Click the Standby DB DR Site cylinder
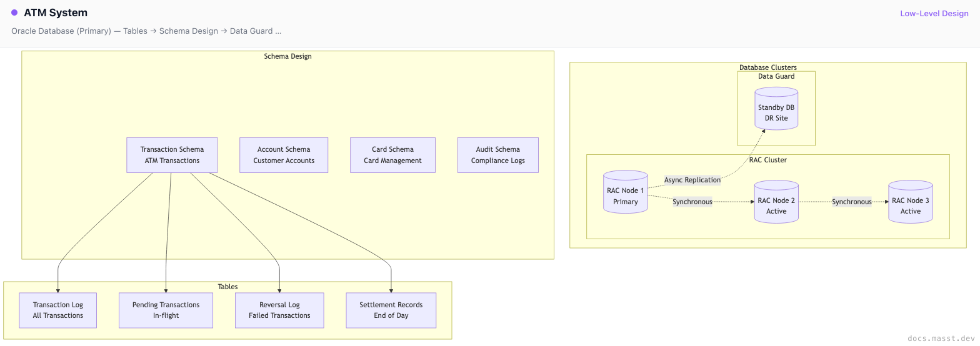Viewport: 980px width, 346px height. click(776, 109)
